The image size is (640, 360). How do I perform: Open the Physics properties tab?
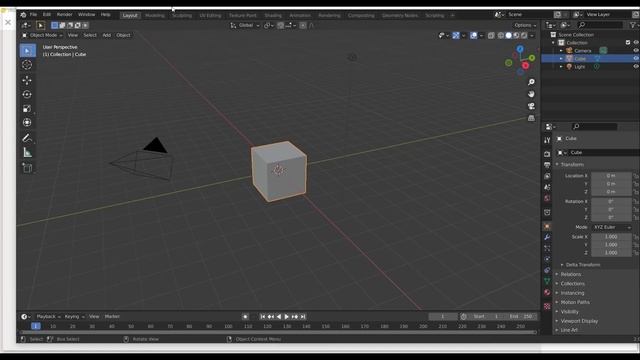click(547, 259)
